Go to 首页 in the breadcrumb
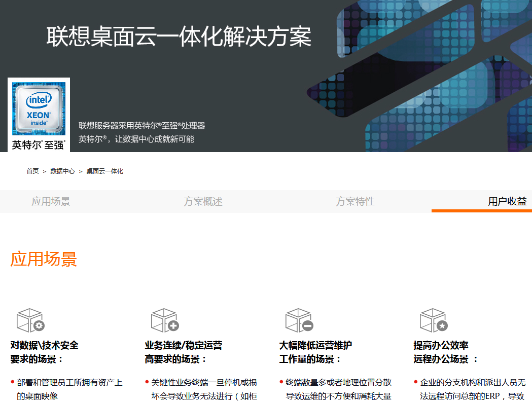 [32, 171]
